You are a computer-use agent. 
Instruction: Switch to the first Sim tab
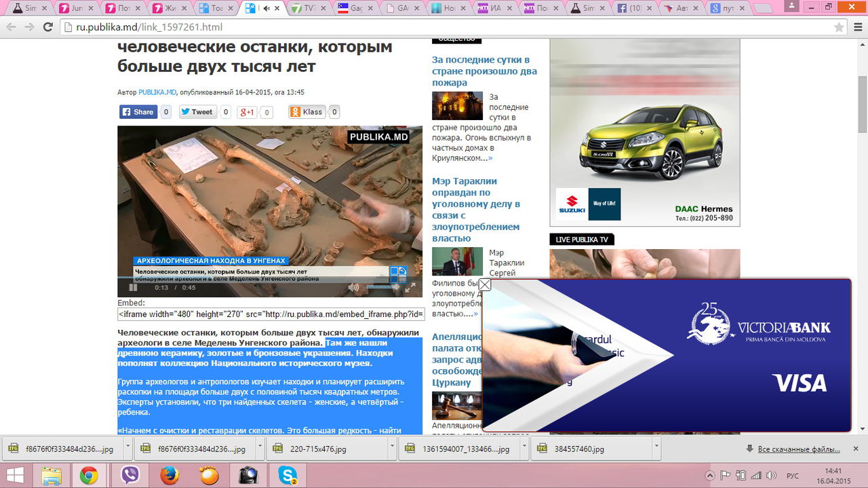coord(29,8)
